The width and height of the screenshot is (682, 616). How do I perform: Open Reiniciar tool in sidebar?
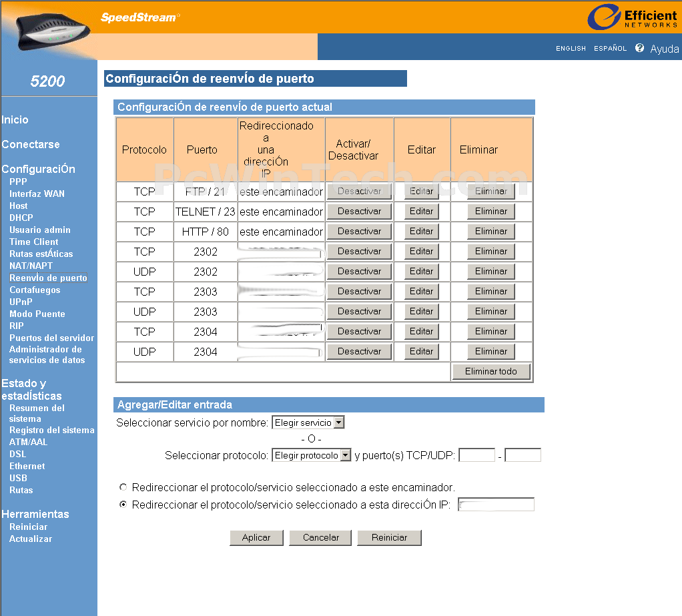[x=28, y=527]
